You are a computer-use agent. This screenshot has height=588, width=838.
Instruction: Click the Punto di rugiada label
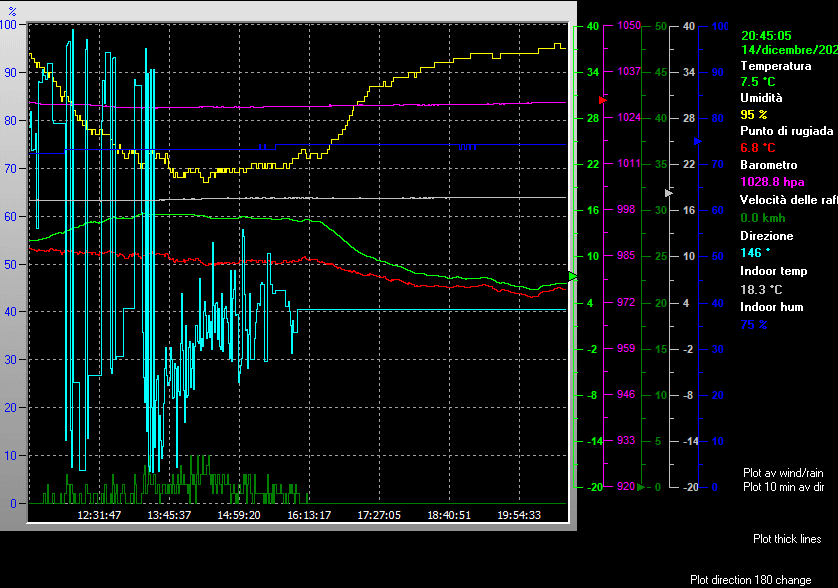(786, 131)
